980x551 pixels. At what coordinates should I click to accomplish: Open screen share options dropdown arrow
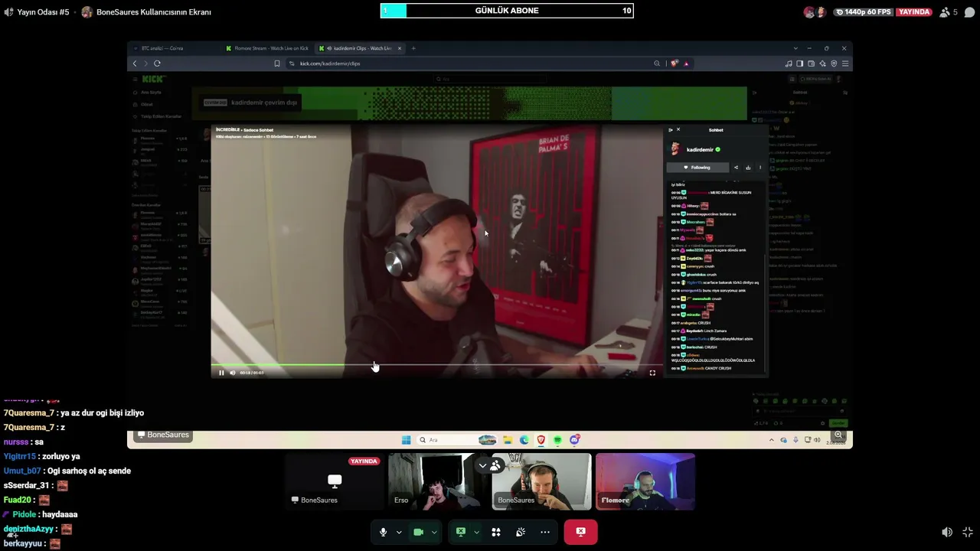476,532
